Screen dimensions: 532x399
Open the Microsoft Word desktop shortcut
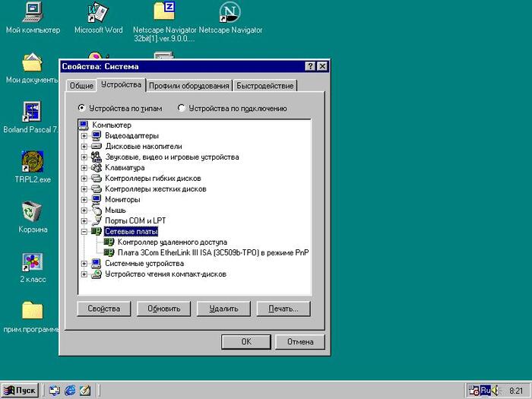pos(98,13)
